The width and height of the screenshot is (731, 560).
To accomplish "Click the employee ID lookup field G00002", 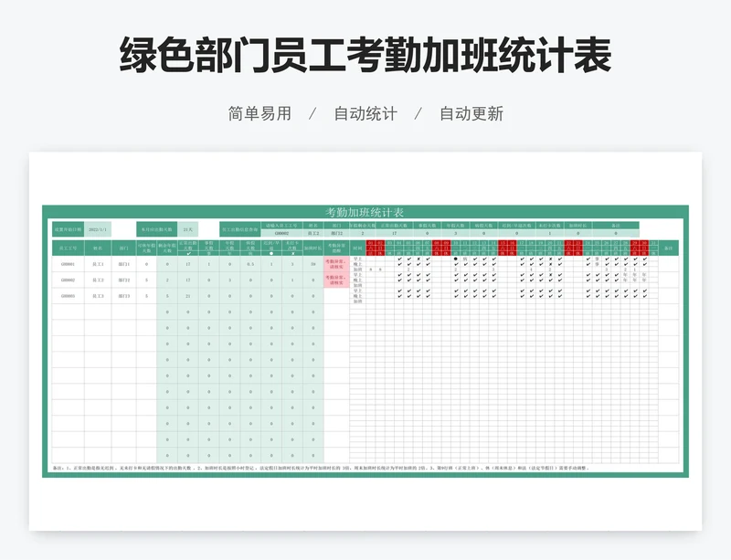I will coord(281,233).
